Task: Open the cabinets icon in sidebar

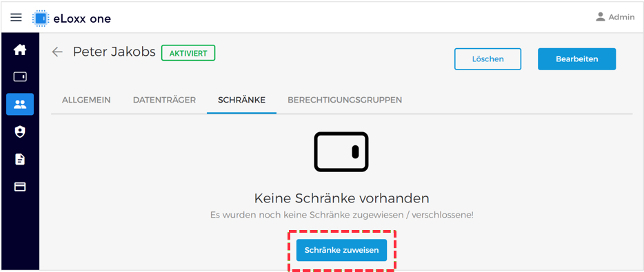Action: click(x=20, y=76)
